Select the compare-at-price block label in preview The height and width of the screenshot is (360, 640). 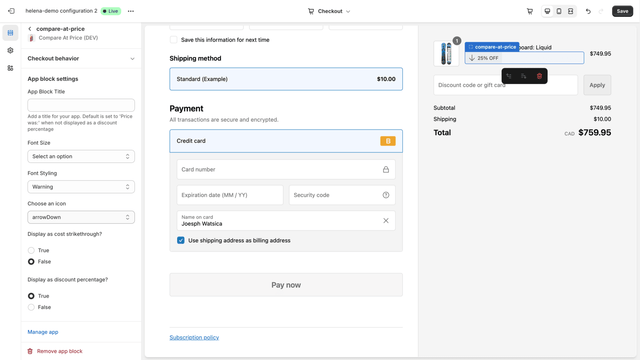coord(492,47)
